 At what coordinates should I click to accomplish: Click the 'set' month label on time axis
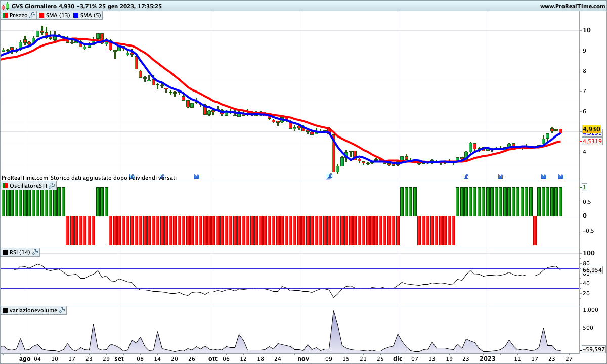[x=119, y=359]
